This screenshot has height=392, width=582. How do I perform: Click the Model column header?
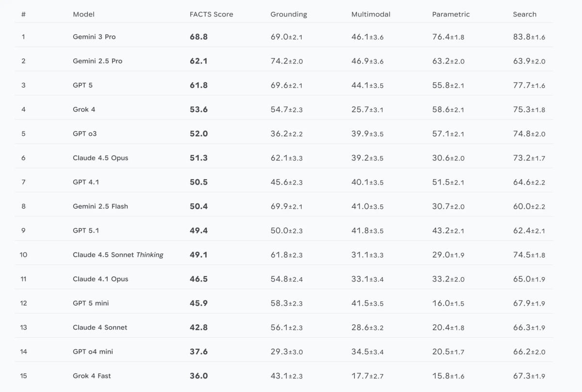point(83,15)
